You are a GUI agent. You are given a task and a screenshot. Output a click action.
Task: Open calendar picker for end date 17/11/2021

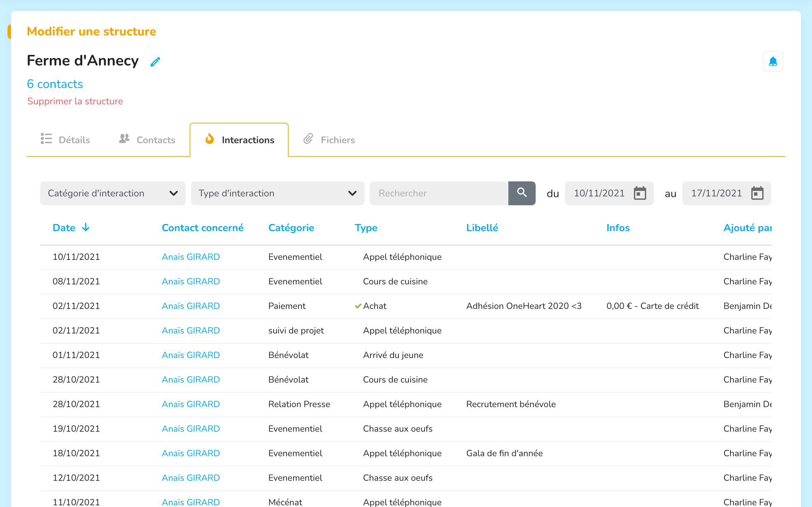[757, 193]
